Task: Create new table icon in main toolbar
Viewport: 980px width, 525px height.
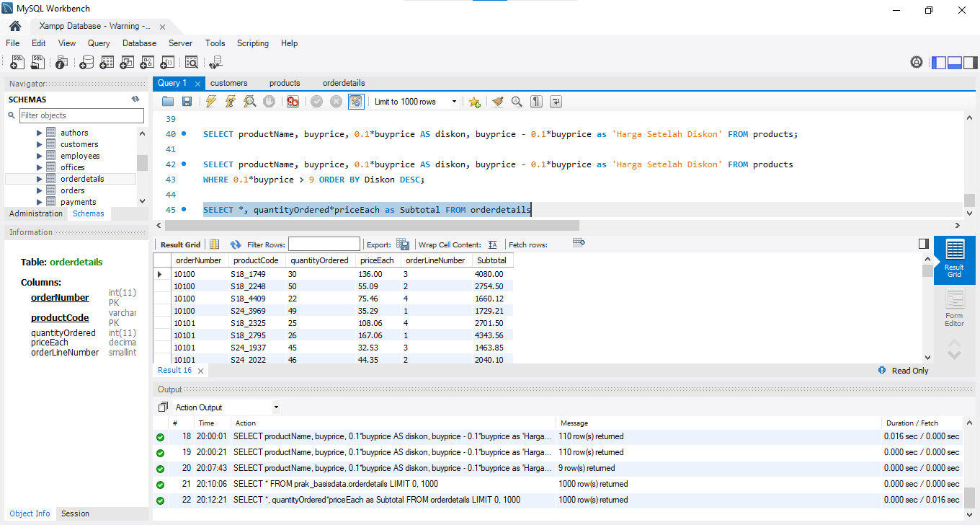Action: pyautogui.click(x=107, y=63)
